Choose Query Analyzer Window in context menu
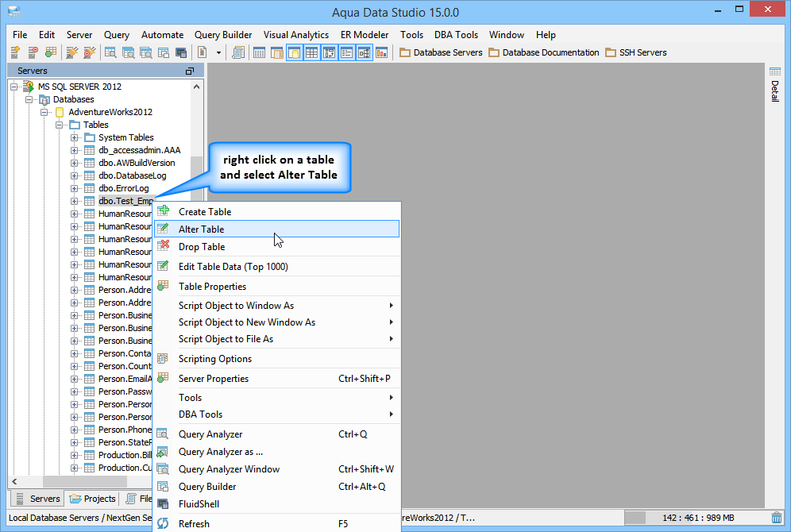791x532 pixels. coord(277,469)
